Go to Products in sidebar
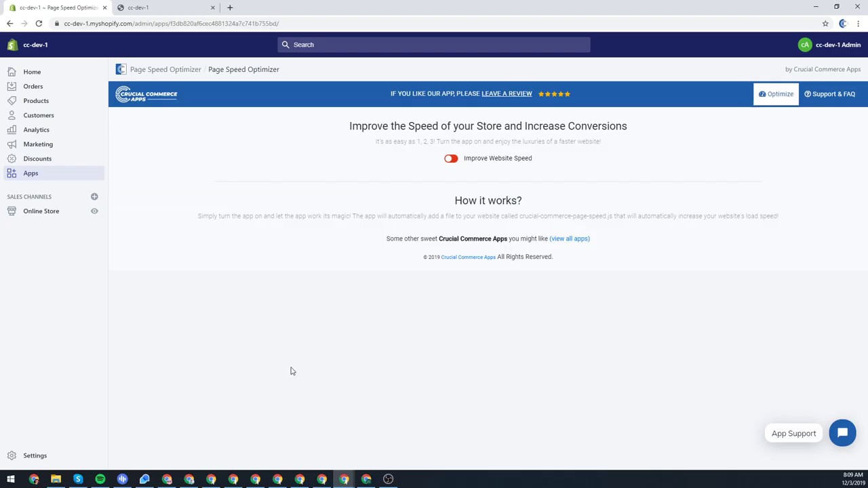The height and width of the screenshot is (488, 868). [x=36, y=101]
